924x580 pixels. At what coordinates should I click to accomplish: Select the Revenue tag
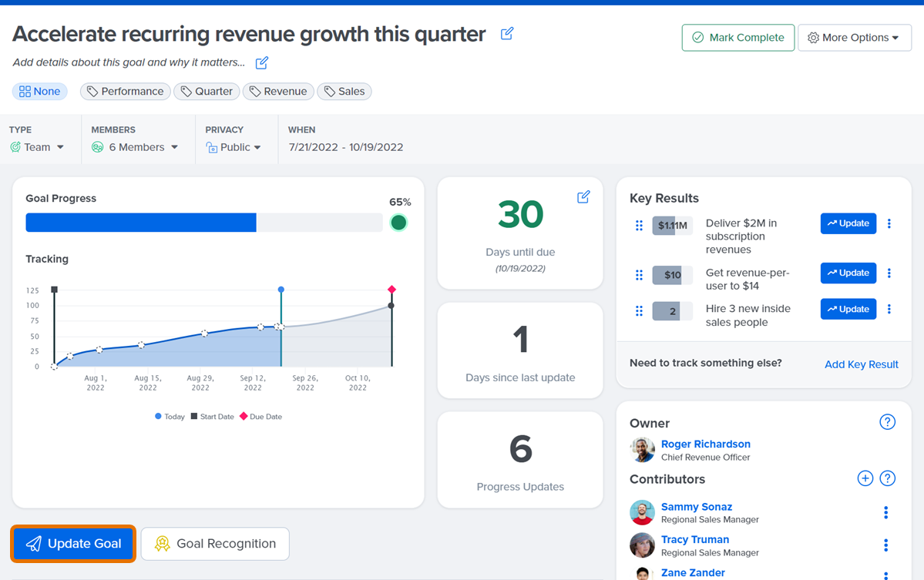click(x=278, y=92)
